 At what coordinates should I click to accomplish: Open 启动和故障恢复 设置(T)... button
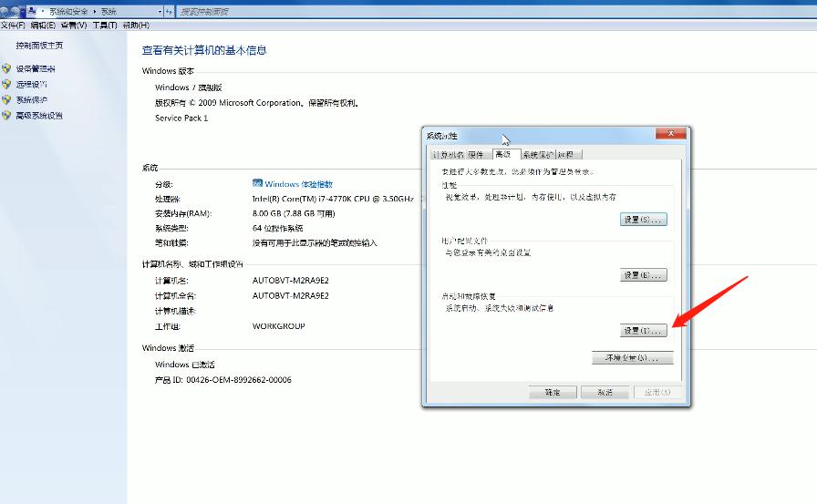[644, 331]
